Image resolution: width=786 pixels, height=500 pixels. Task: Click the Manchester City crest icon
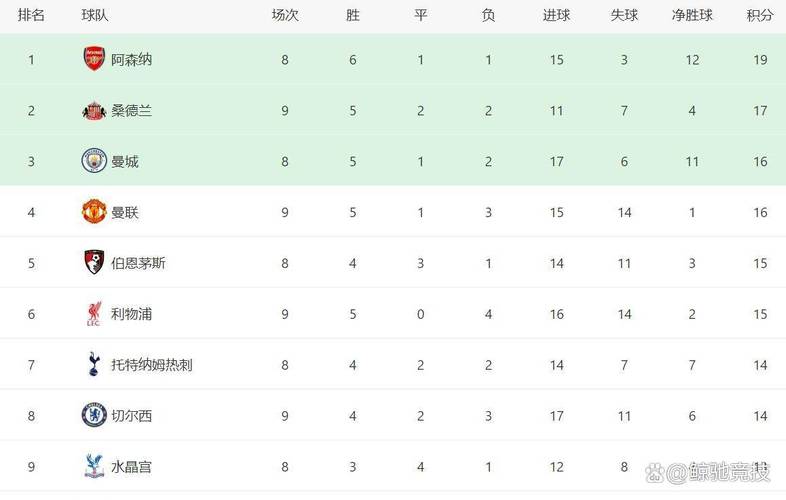pyautogui.click(x=94, y=161)
